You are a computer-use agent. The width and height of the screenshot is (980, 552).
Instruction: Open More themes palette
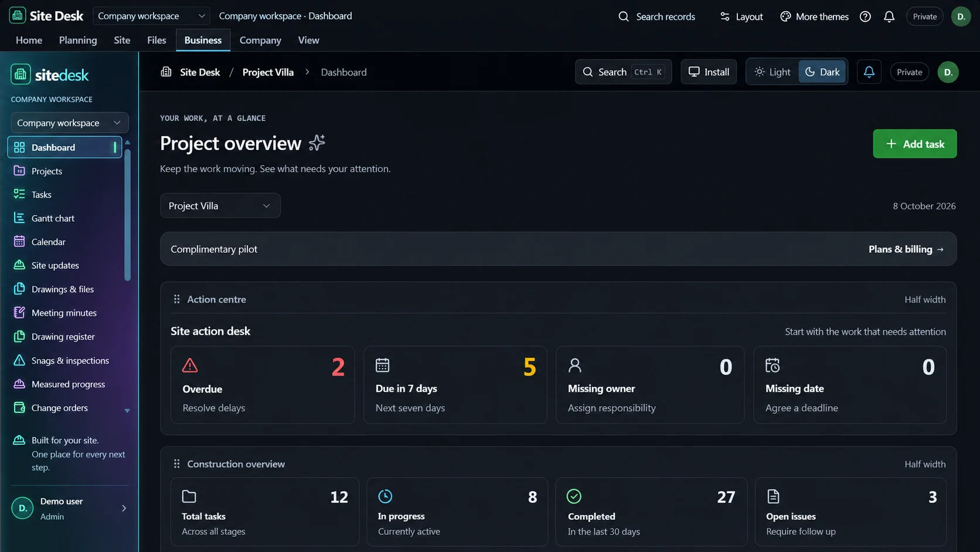click(814, 16)
